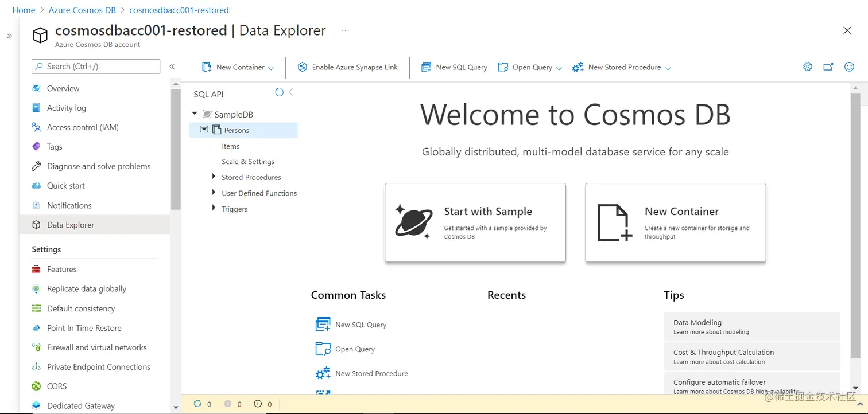
Task: Open the Data Modeling tip
Action: tap(752, 326)
